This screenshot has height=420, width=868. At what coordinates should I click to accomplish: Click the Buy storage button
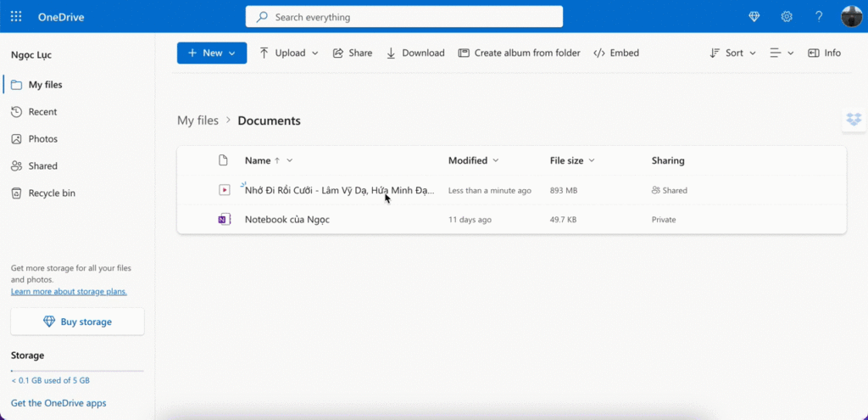coord(77,322)
